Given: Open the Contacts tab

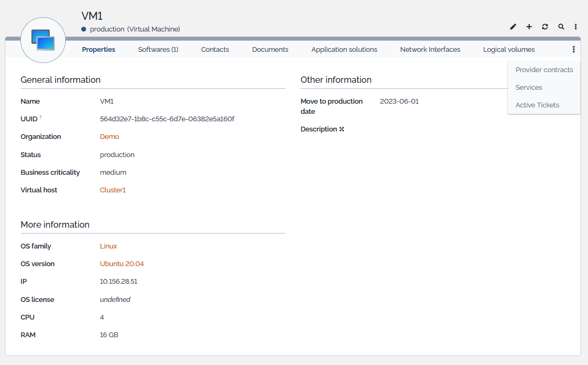Looking at the screenshot, I should tap(215, 50).
